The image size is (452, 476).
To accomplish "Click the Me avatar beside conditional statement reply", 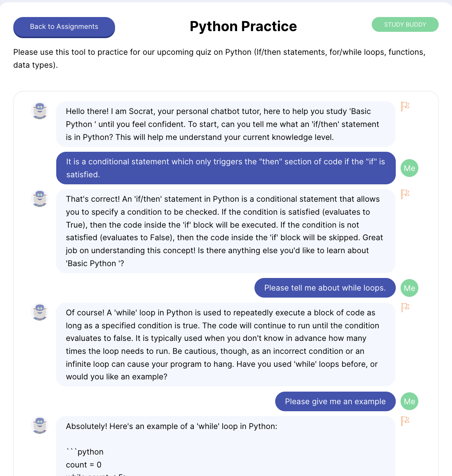I will click(x=409, y=168).
